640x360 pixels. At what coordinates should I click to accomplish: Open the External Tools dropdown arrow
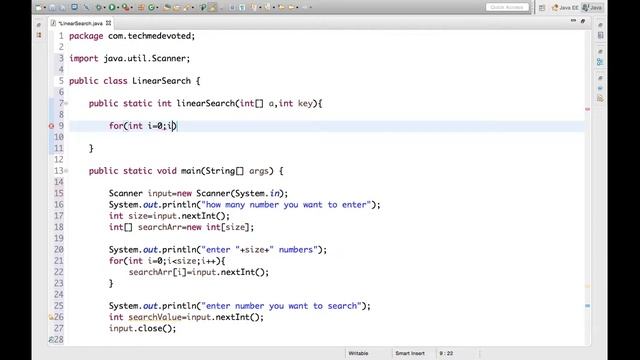pyautogui.click(x=132, y=7)
